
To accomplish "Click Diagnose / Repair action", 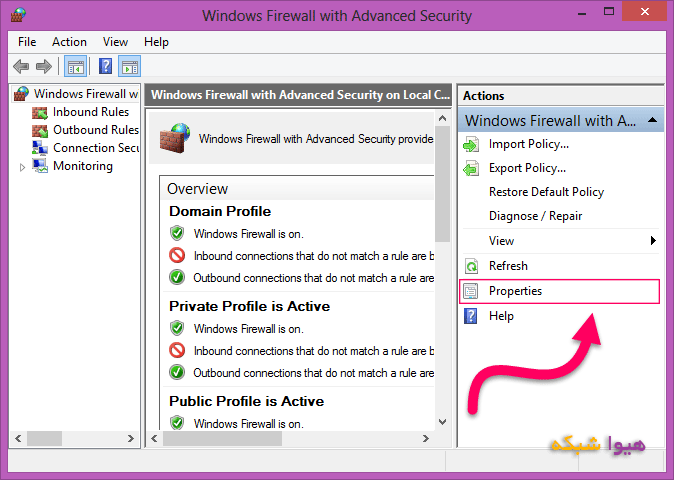I will 535,216.
